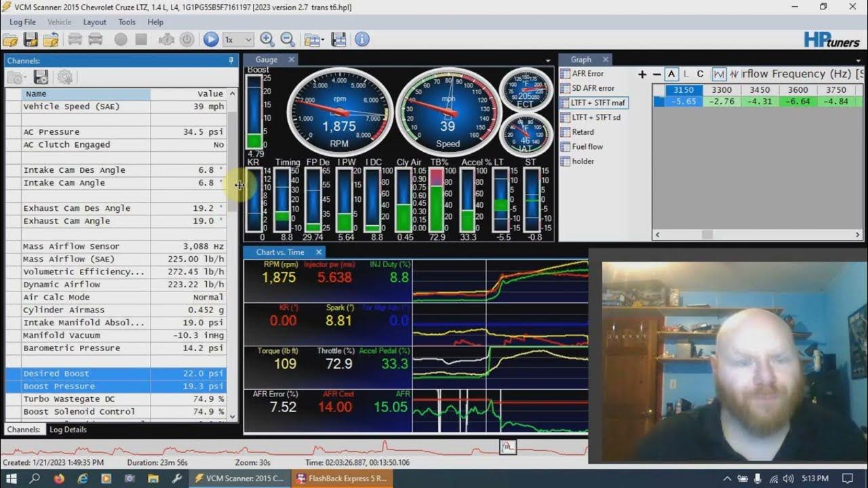The width and height of the screenshot is (868, 488).
Task: Click the timeline position marker
Action: (508, 447)
